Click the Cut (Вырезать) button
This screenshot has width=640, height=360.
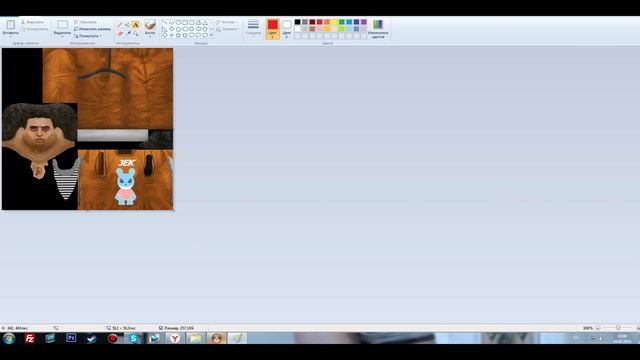click(33, 22)
